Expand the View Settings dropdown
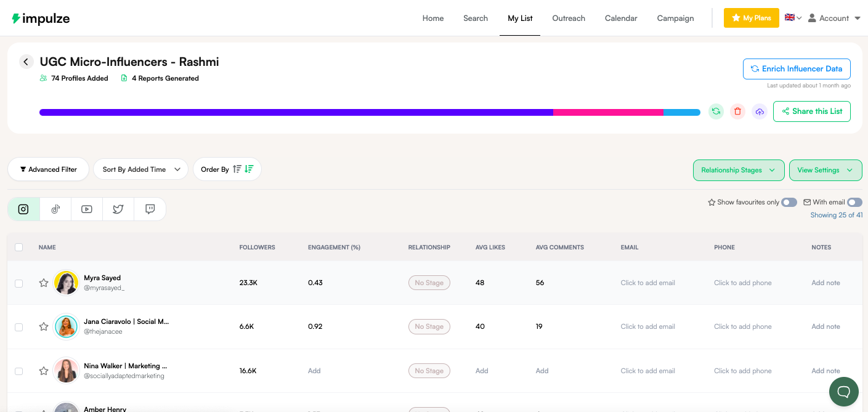The width and height of the screenshot is (868, 412). tap(825, 170)
